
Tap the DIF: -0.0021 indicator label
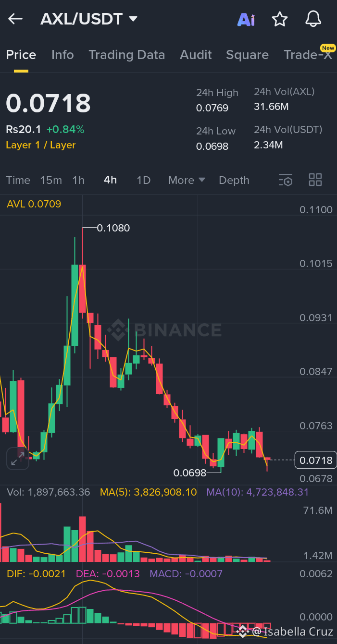36,574
